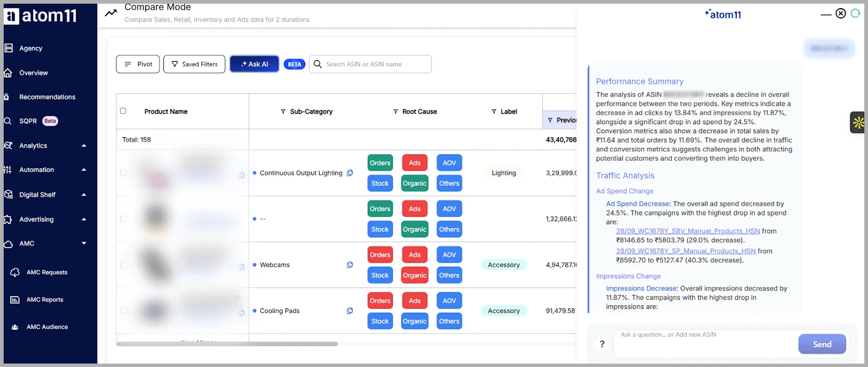Collapse the Analytics menu arrow

click(84, 145)
